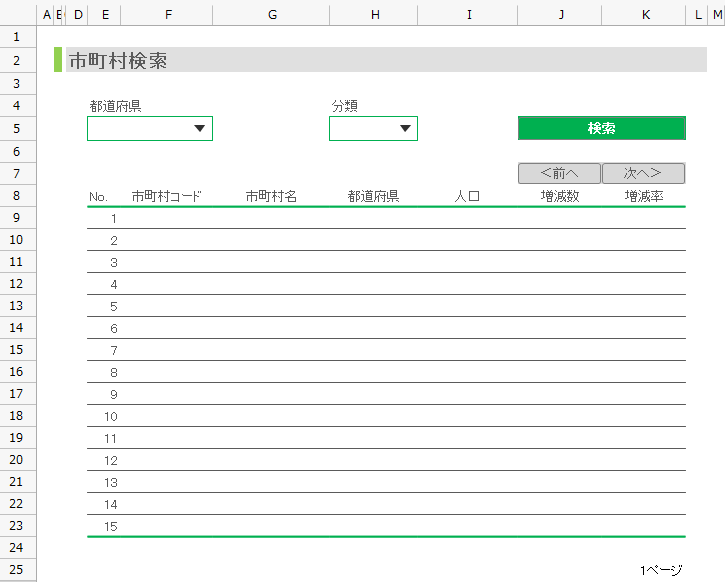Viewport: 725px width, 582px height.
Task: Select column F header
Action: tap(167, 14)
